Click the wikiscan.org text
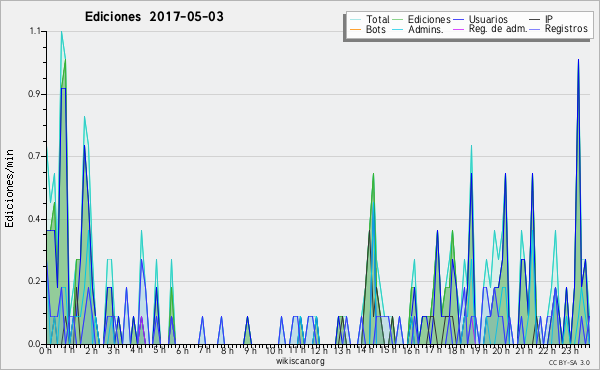The height and width of the screenshot is (370, 600). click(x=300, y=361)
